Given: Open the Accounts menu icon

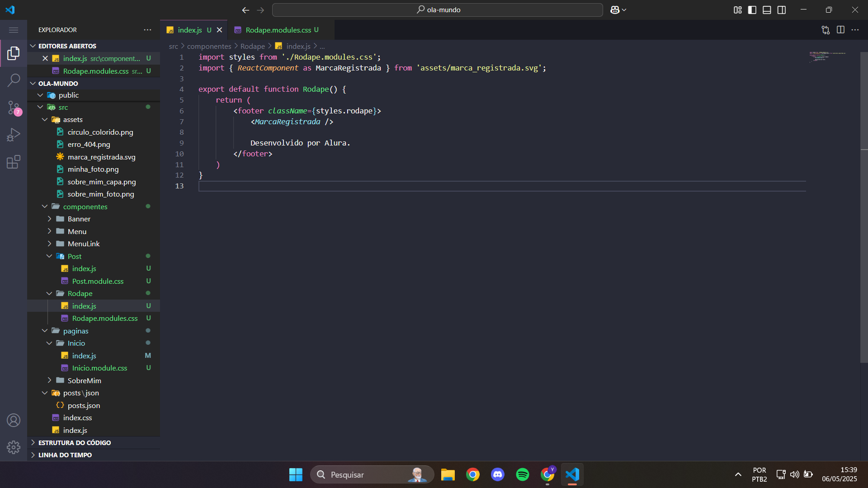Looking at the screenshot, I should point(14,420).
